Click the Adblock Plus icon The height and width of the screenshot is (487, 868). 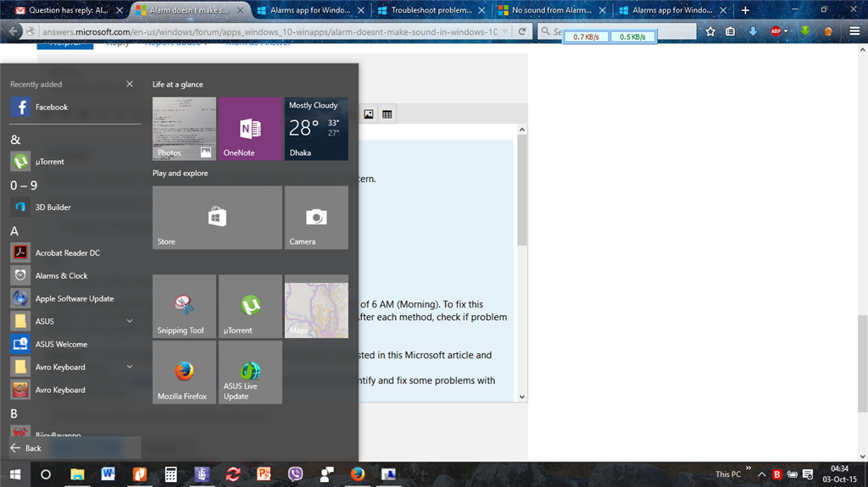(776, 31)
